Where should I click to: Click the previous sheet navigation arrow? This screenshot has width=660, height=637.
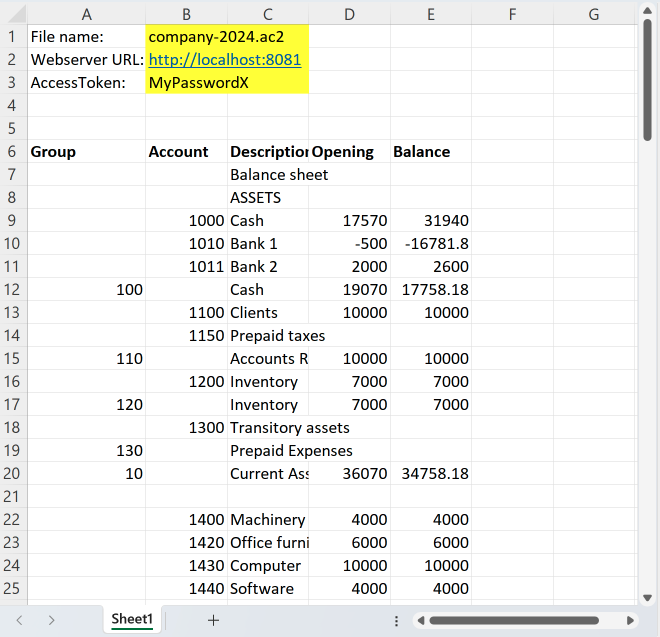[x=20, y=620]
